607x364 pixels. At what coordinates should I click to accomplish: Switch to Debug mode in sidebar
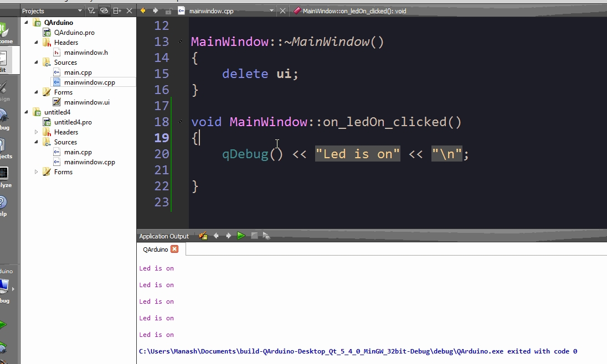click(6, 119)
